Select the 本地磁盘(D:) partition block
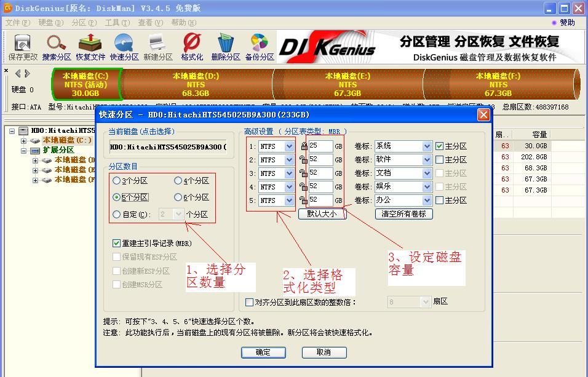The image size is (588, 377). click(195, 84)
